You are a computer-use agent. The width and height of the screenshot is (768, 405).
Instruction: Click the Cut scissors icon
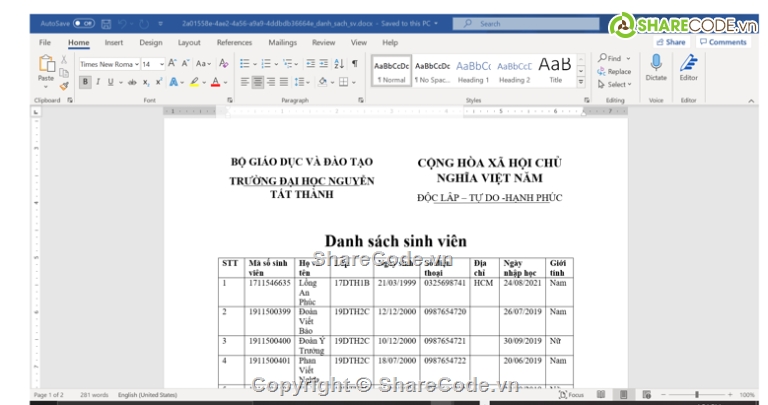coord(64,60)
